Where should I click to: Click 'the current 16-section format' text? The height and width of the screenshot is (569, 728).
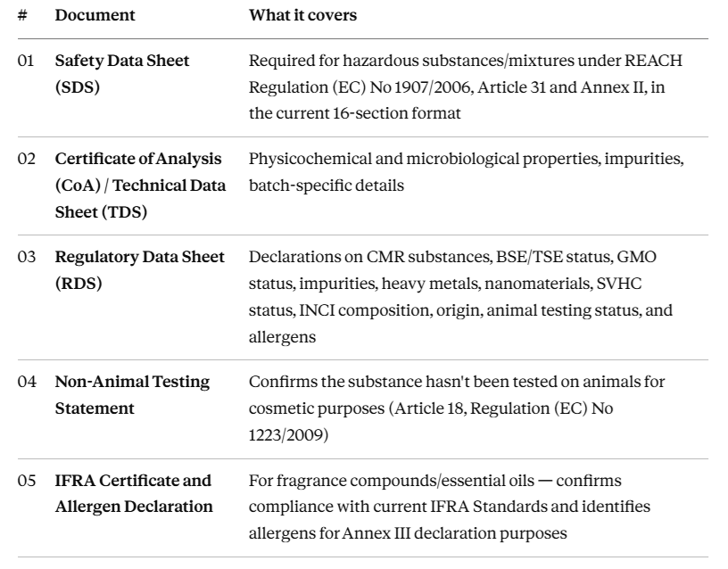tap(355, 113)
